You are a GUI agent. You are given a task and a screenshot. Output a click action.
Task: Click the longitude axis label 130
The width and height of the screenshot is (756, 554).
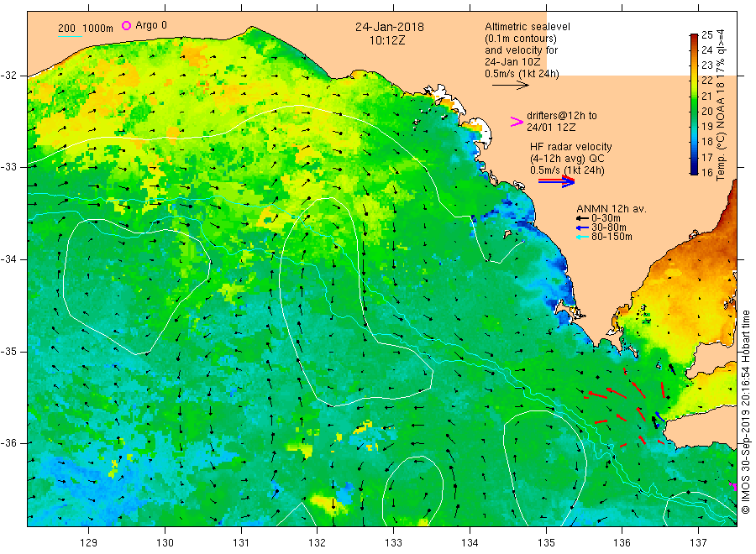click(165, 543)
